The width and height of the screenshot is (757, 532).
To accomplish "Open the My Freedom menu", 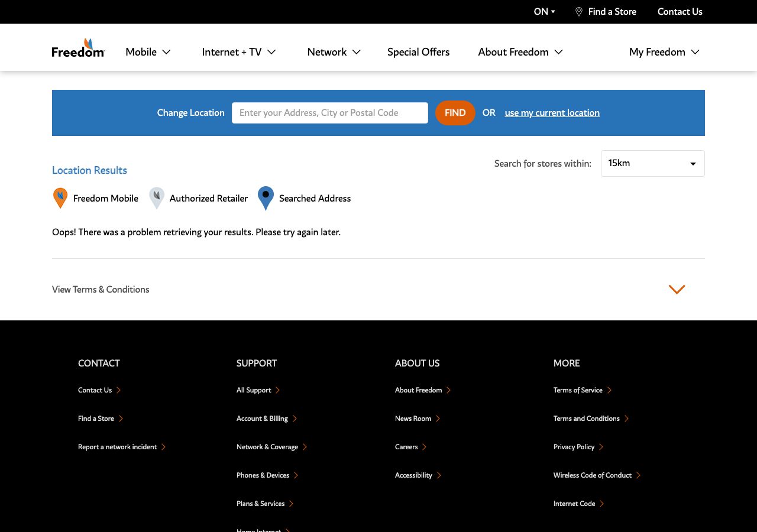I will click(664, 52).
